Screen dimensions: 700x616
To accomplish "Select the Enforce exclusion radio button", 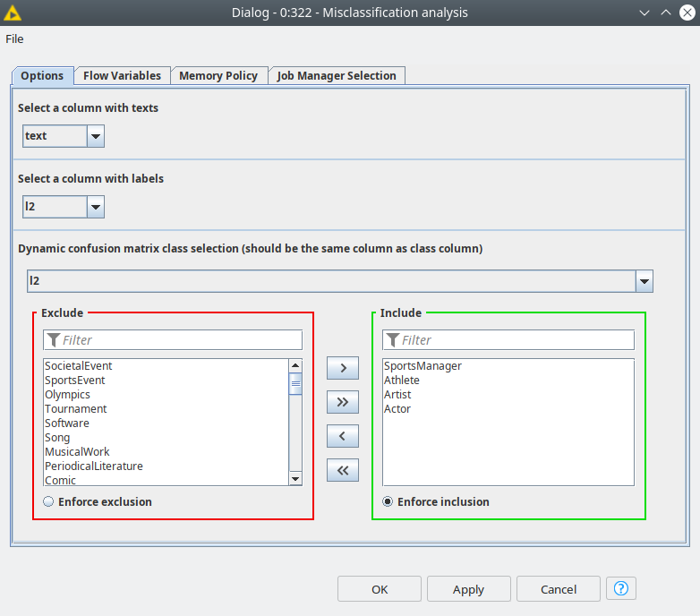I will pos(48,501).
